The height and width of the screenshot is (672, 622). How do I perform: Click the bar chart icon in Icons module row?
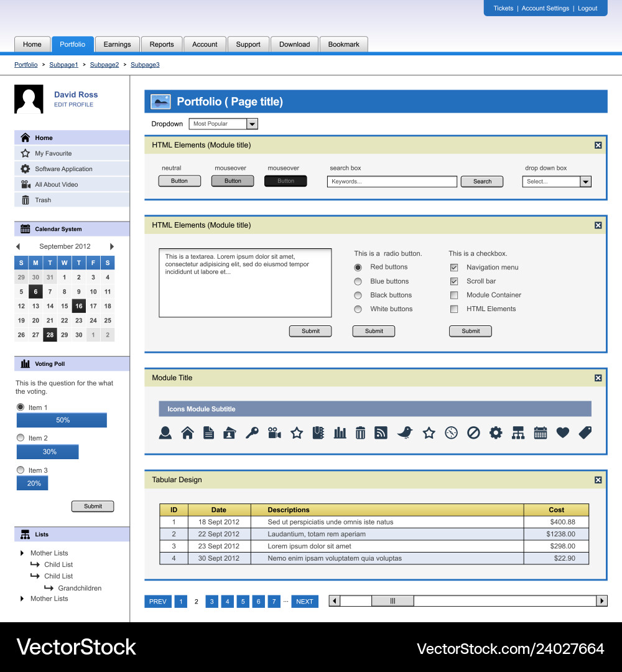click(x=340, y=433)
